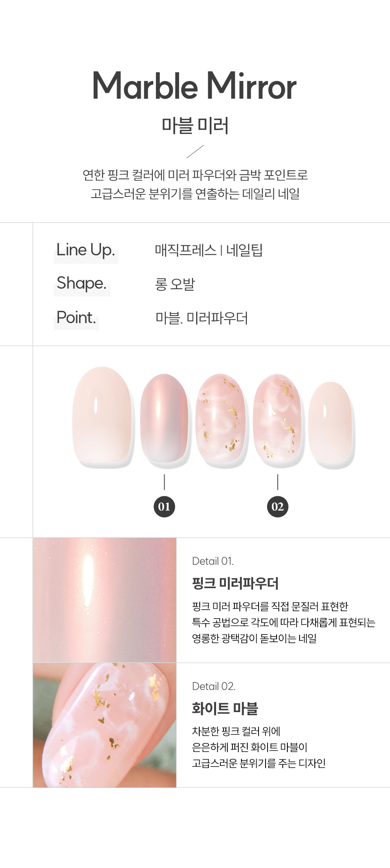Click the Marble Mirror title
The image size is (390, 868).
(194, 86)
